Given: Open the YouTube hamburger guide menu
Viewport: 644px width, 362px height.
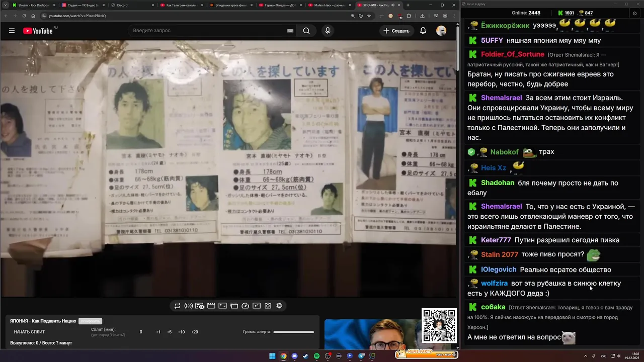Looking at the screenshot, I should point(12,31).
